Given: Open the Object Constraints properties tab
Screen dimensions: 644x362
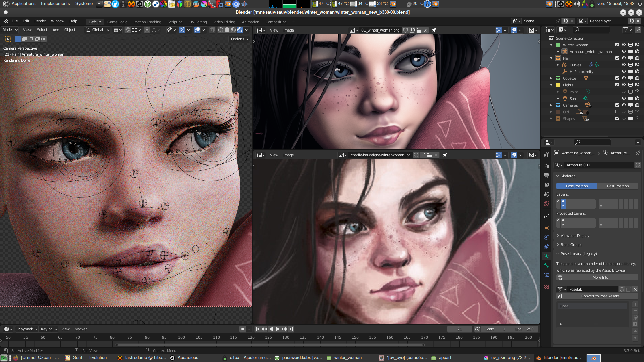Looking at the screenshot, I should click(x=546, y=247).
